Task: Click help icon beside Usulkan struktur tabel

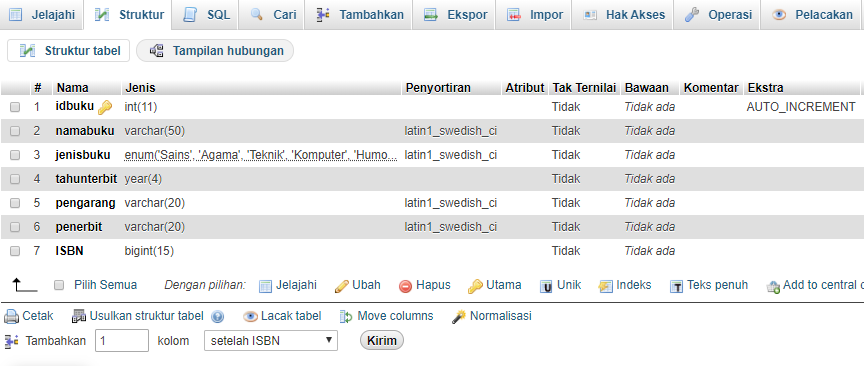Action: click(217, 317)
